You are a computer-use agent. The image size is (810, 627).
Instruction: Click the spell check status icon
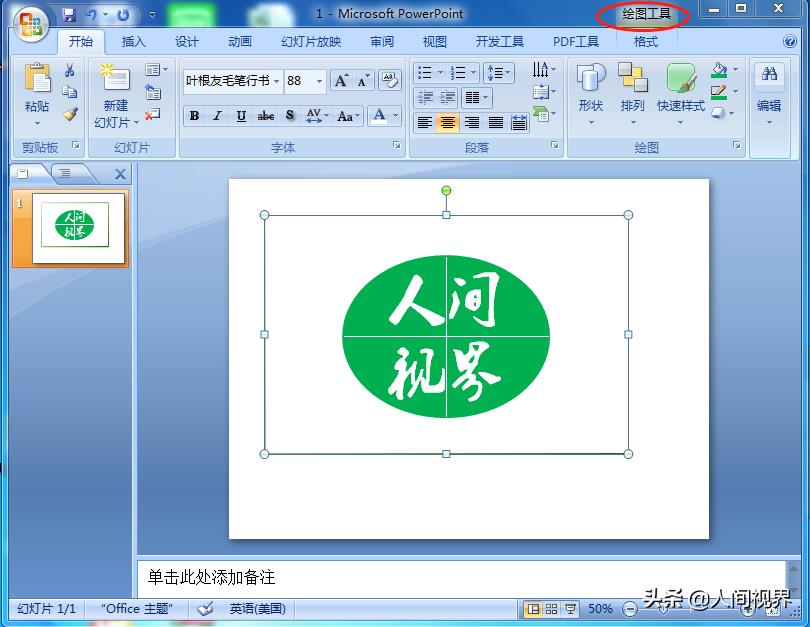pos(205,608)
